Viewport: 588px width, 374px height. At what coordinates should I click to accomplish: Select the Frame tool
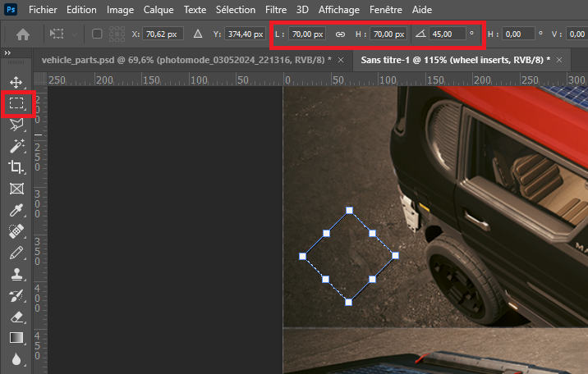tap(16, 189)
